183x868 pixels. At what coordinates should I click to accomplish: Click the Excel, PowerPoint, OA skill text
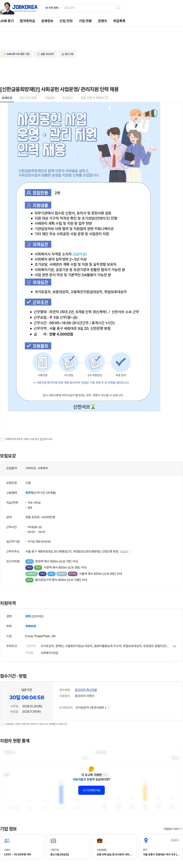[x=40, y=636]
